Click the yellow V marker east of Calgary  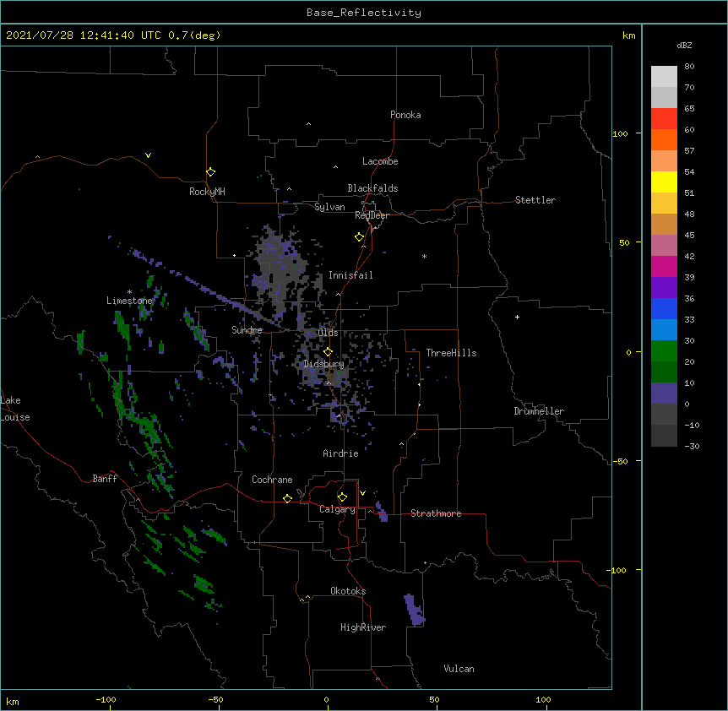pos(362,493)
